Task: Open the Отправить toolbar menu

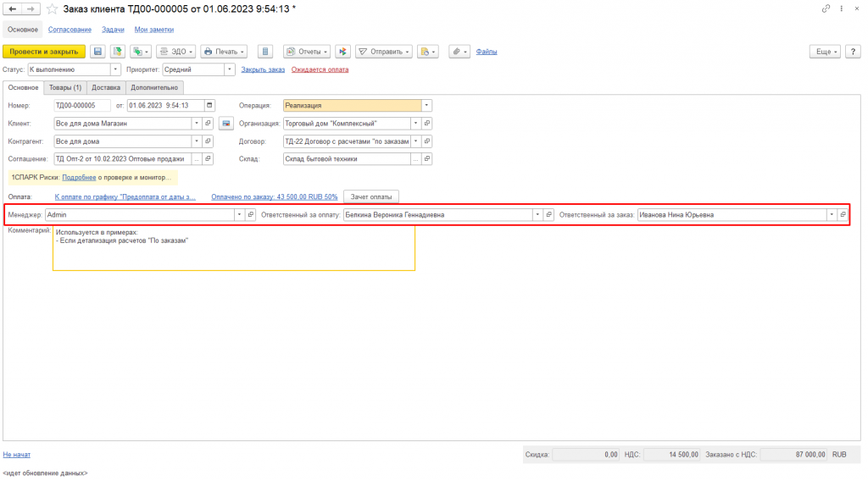Action: click(x=384, y=52)
